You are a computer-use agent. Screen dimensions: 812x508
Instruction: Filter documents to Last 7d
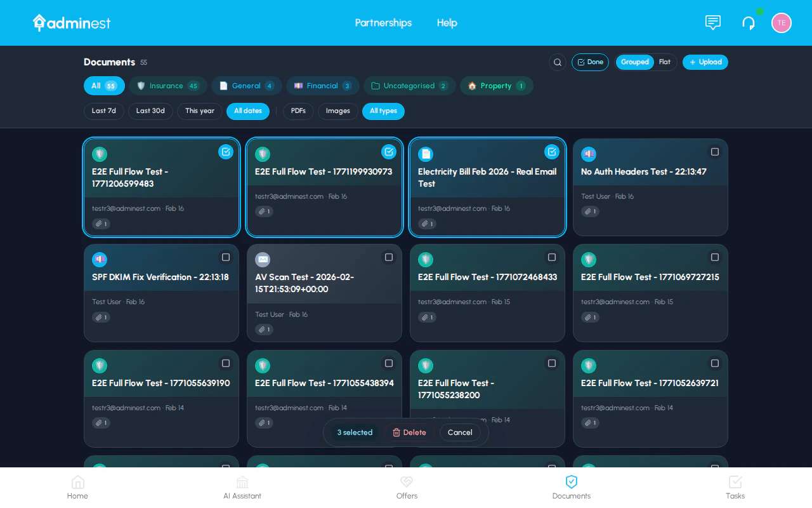tap(104, 111)
